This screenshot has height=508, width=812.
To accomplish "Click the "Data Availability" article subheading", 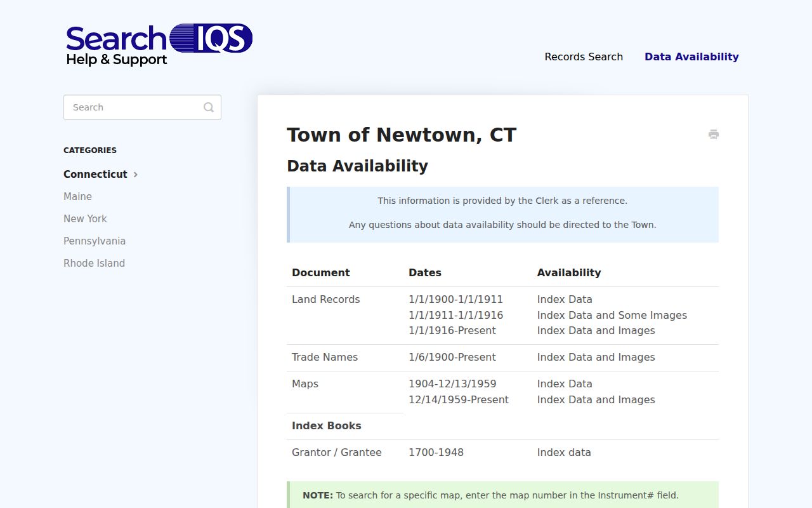I will coord(357,166).
